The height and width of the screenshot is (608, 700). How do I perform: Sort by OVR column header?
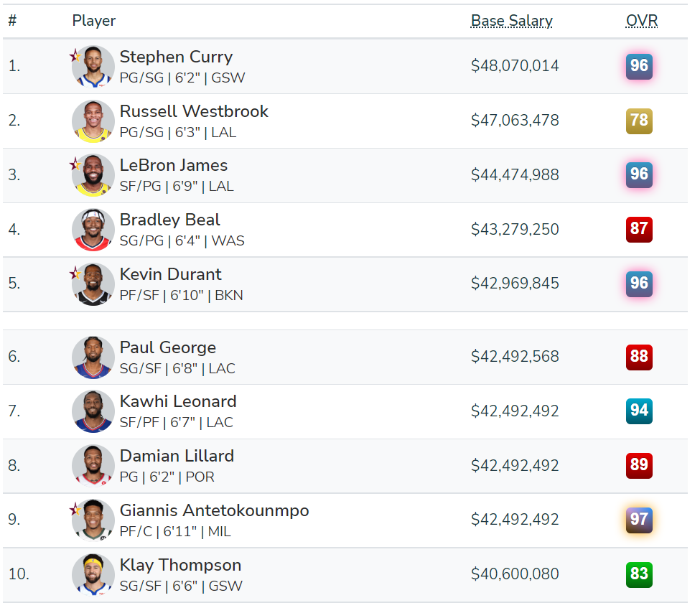tap(642, 21)
